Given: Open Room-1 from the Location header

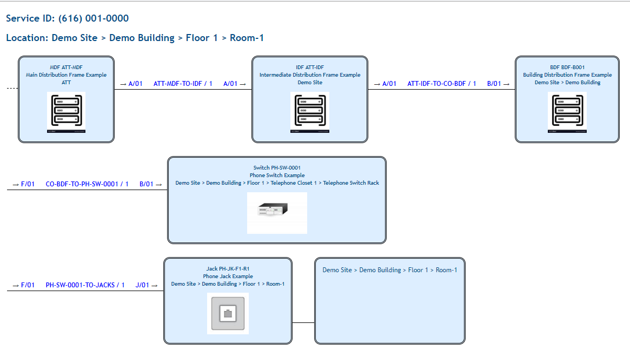Looking at the screenshot, I should (x=246, y=38).
